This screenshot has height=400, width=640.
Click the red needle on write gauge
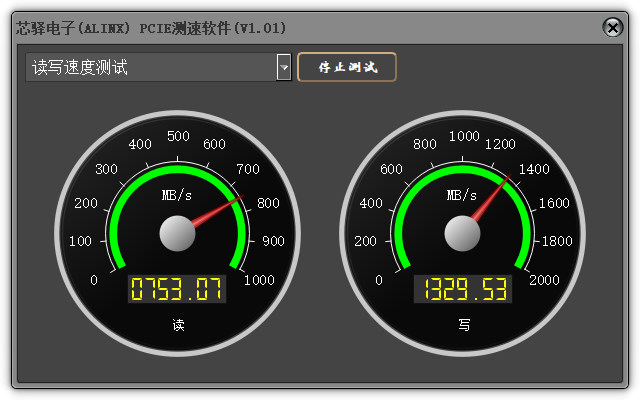tap(491, 197)
